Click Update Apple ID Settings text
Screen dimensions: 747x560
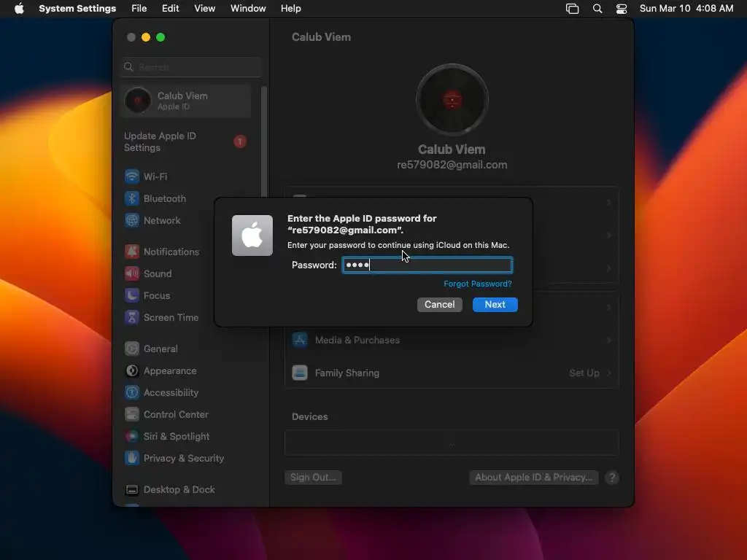[160, 142]
